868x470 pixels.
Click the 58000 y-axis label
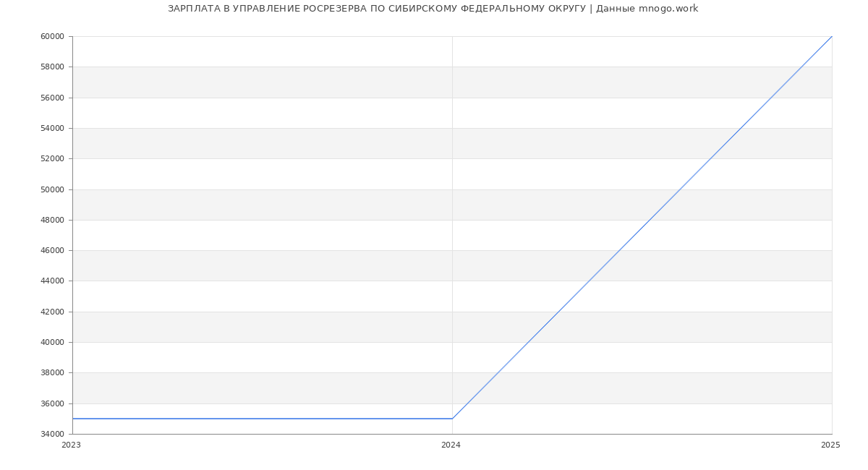pyautogui.click(x=52, y=67)
